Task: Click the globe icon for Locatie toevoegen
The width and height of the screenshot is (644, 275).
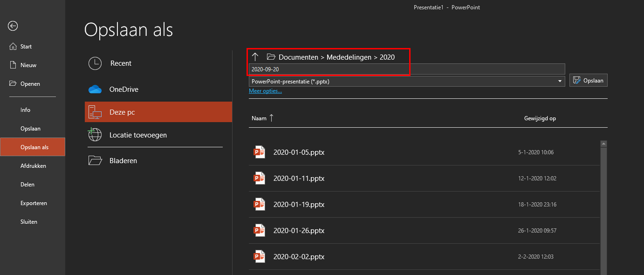Action: coord(95,135)
